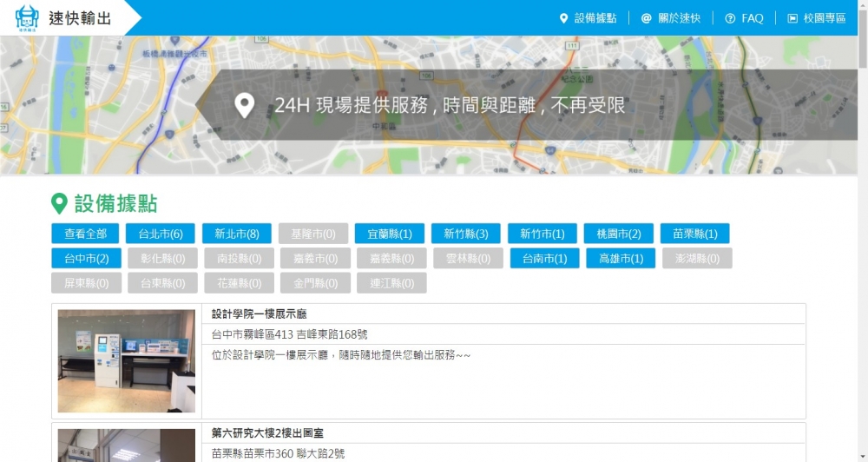Image resolution: width=868 pixels, height=462 pixels.
Task: Click the 連江縣(0) filter button
Action: (392, 283)
